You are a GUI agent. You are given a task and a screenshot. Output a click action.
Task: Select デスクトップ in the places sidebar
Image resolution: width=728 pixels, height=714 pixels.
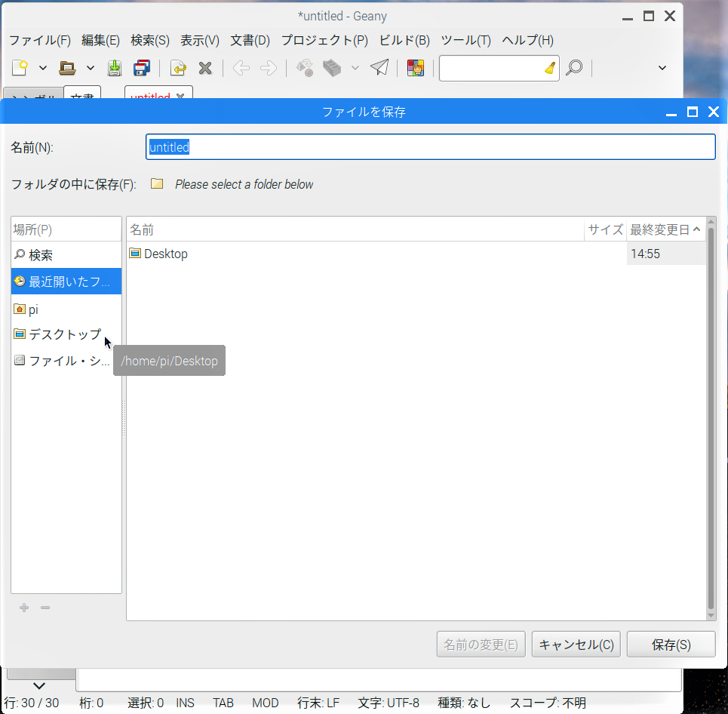tap(66, 334)
